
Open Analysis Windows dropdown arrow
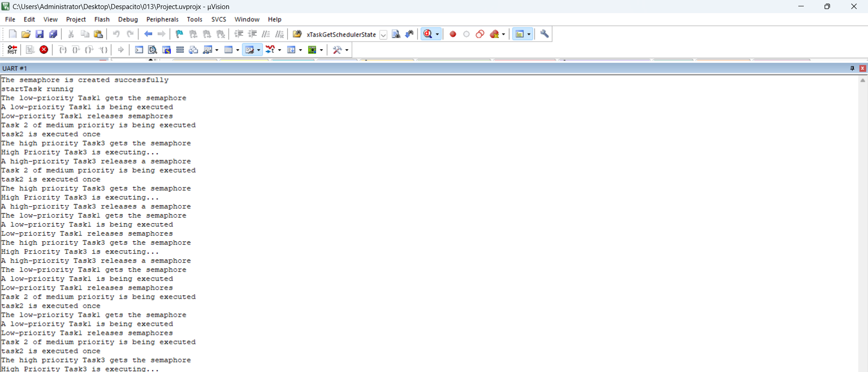tap(280, 50)
